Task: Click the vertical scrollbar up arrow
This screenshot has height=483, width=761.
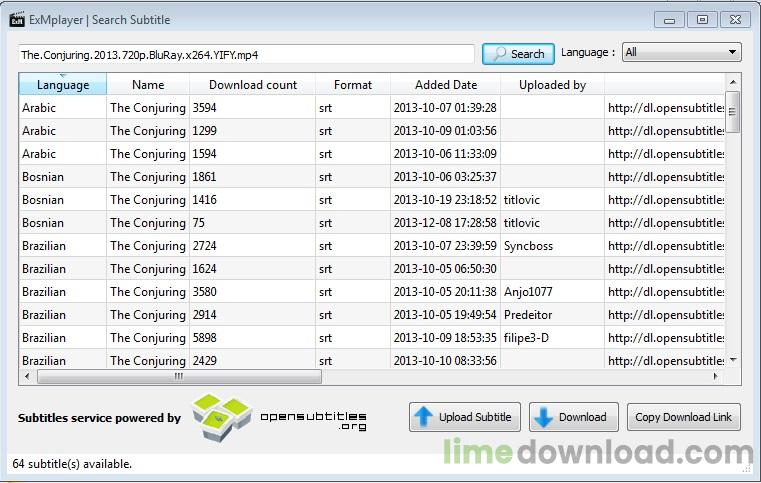Action: (733, 82)
